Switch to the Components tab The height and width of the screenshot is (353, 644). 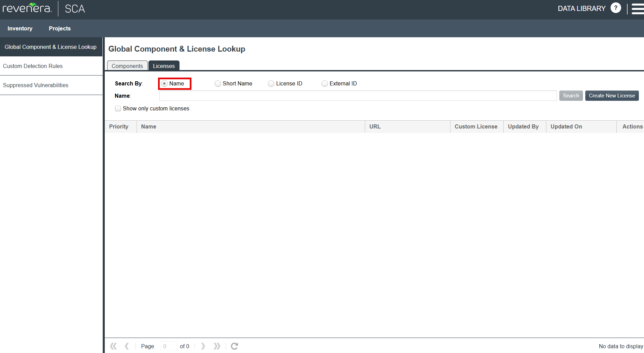[x=127, y=66]
